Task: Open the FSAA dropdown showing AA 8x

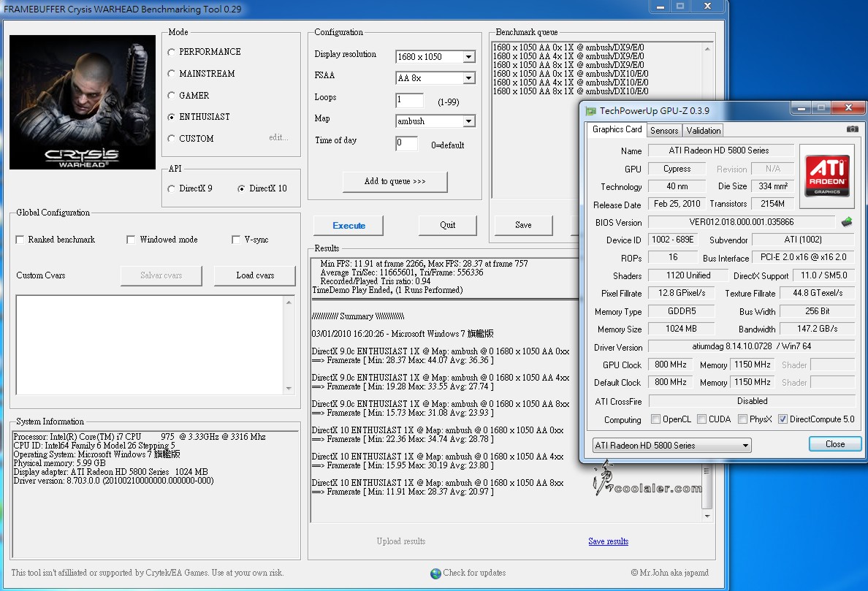Action: pos(469,78)
